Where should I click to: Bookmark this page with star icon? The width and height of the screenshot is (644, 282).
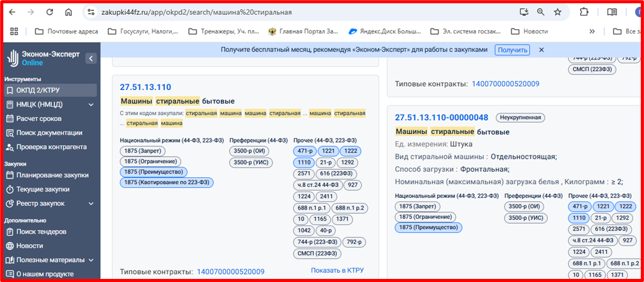557,12
